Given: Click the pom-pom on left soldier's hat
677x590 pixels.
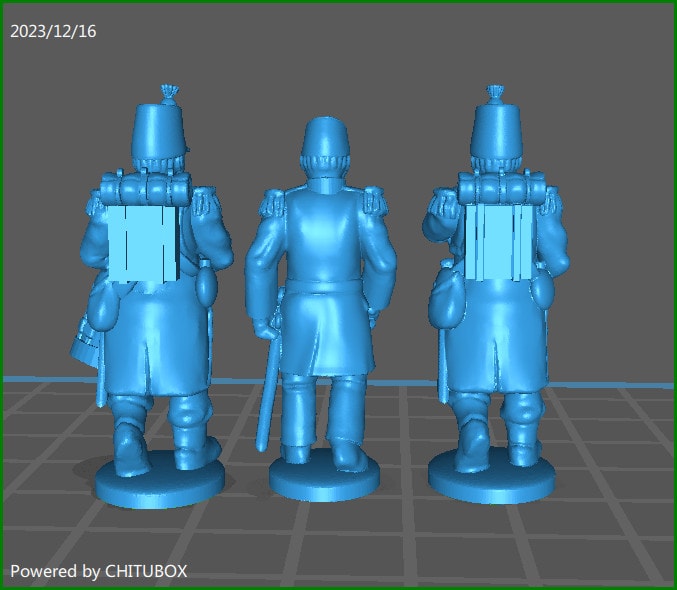Looking at the screenshot, I should coord(168,94).
